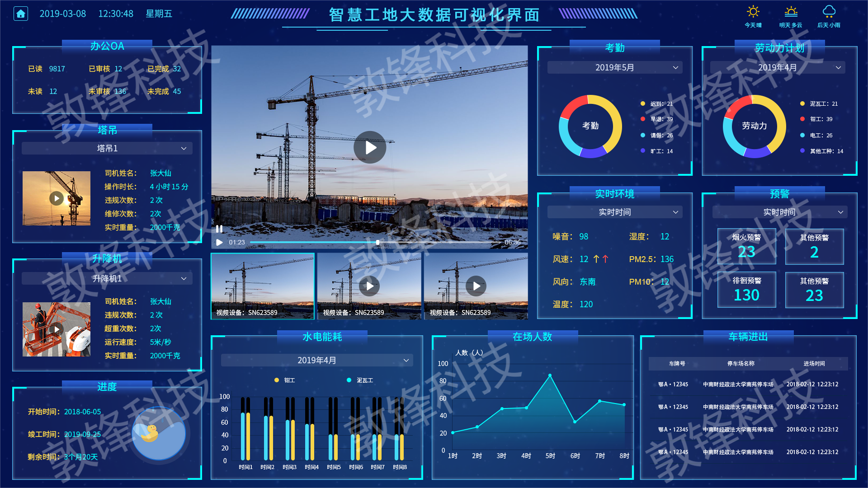Click the home icon in header
The image size is (868, 488).
pyautogui.click(x=21, y=14)
